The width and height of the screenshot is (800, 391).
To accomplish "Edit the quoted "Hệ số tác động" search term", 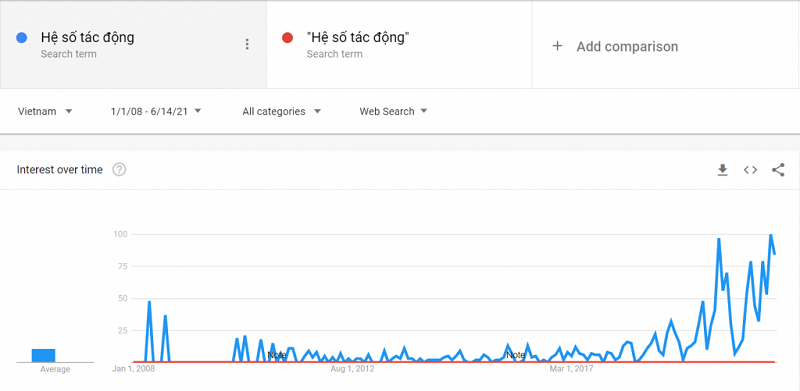I will (x=359, y=37).
